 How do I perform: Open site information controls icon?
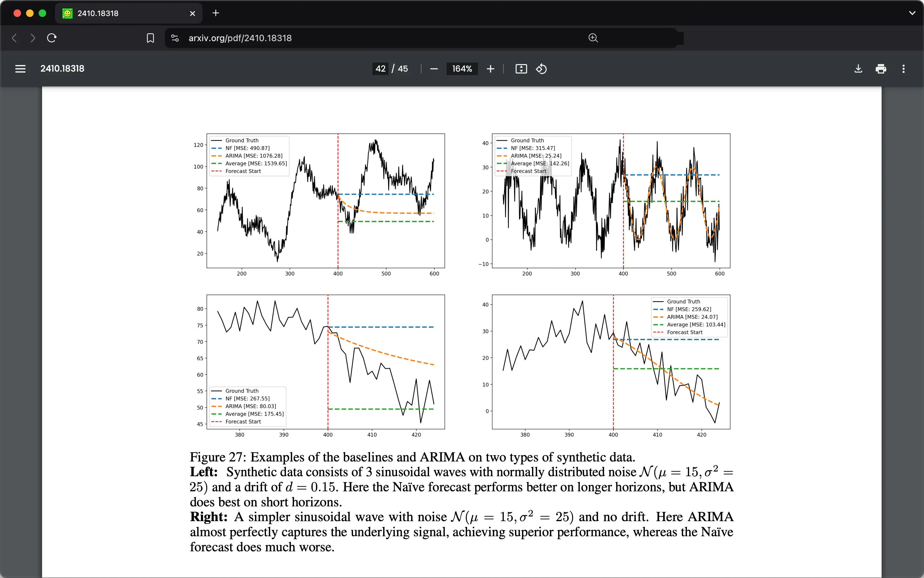[175, 38]
